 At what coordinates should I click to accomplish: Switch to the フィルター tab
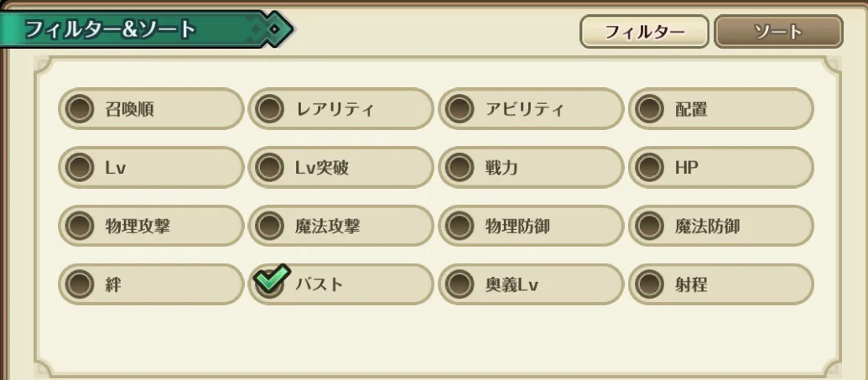644,32
